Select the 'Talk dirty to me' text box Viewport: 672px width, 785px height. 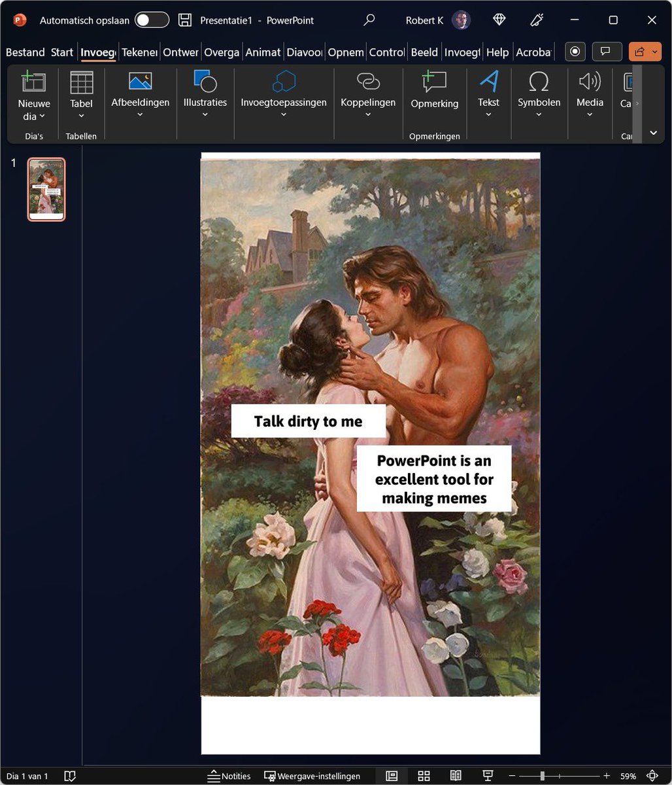coord(308,421)
